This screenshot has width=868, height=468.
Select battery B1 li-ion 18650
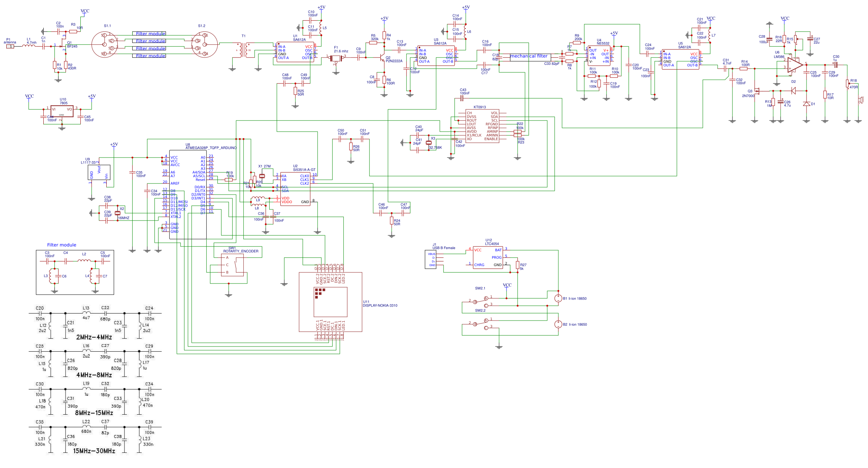coord(558,298)
